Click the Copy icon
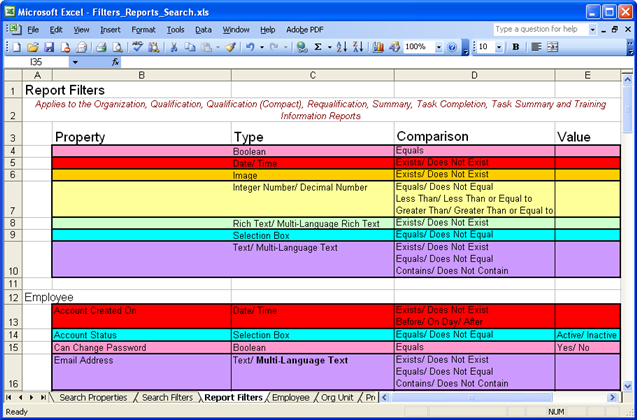This screenshot has width=637, height=420. [x=190, y=47]
